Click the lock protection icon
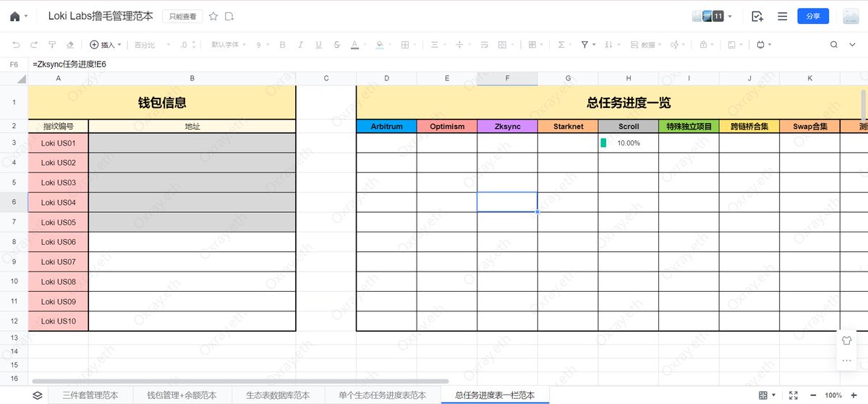The width and height of the screenshot is (868, 404). pyautogui.click(x=705, y=45)
